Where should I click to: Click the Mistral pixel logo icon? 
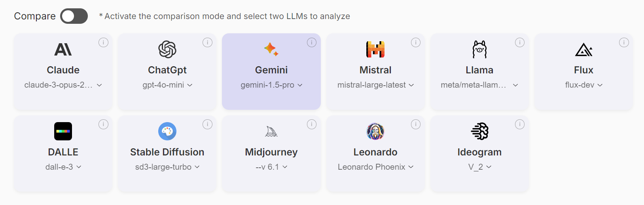pos(375,50)
